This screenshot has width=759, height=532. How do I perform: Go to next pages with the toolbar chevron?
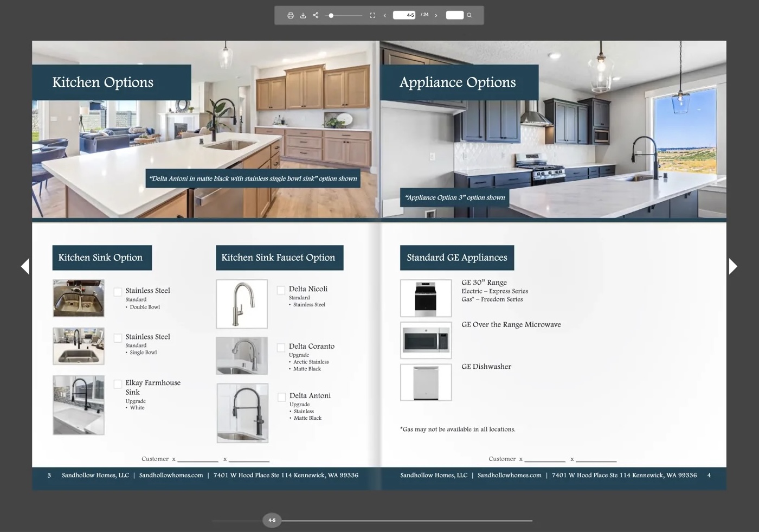pyautogui.click(x=436, y=16)
